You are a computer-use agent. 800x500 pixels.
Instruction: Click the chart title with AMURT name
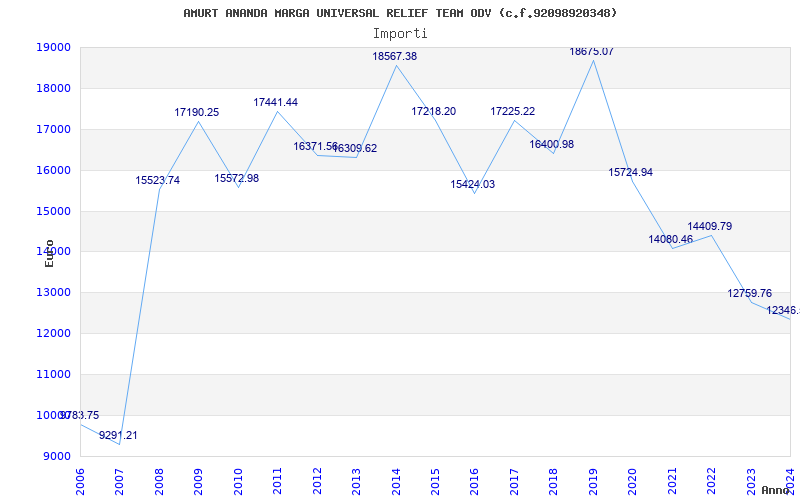(x=400, y=13)
